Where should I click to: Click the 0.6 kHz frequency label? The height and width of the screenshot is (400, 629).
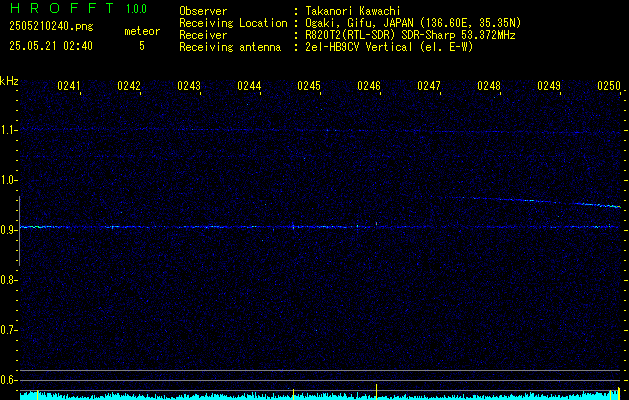[x=7, y=380]
